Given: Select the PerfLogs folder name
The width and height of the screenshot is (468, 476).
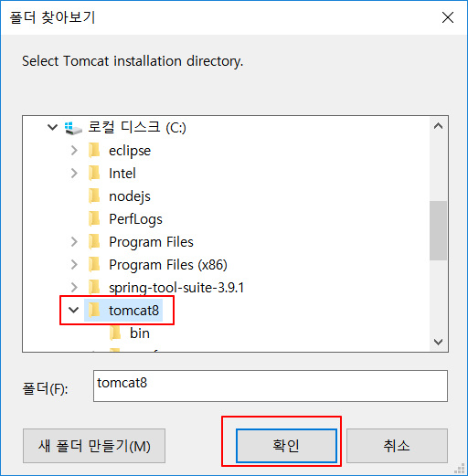Looking at the screenshot, I should pos(135,219).
